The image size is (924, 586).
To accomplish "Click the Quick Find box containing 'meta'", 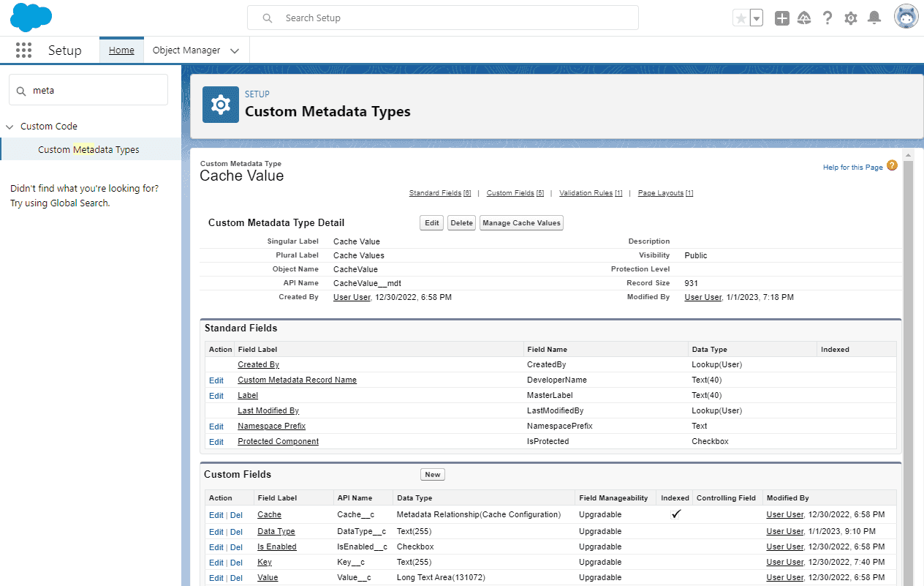I will (x=88, y=90).
